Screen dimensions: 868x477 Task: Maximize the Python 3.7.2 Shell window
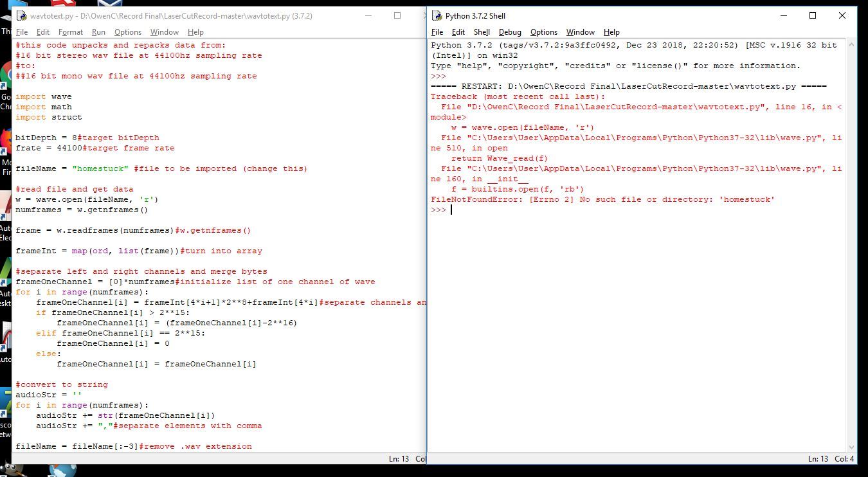click(813, 16)
